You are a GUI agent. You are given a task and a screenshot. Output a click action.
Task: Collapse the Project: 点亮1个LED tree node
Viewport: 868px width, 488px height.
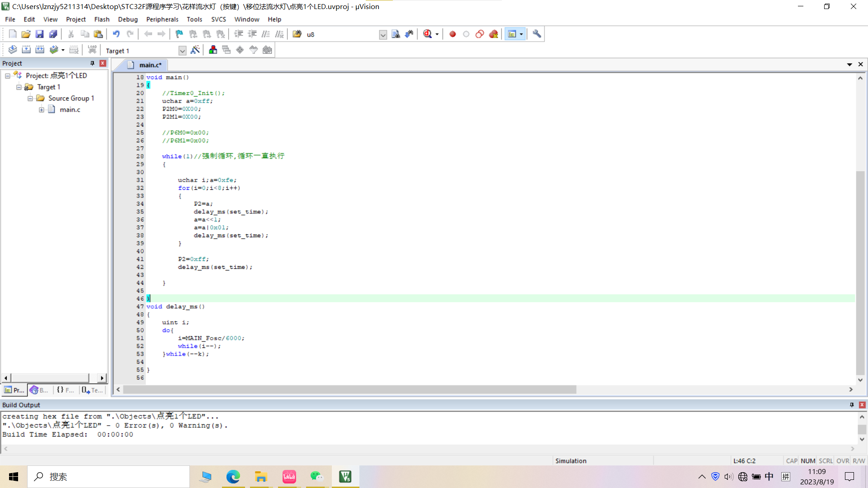[8, 76]
